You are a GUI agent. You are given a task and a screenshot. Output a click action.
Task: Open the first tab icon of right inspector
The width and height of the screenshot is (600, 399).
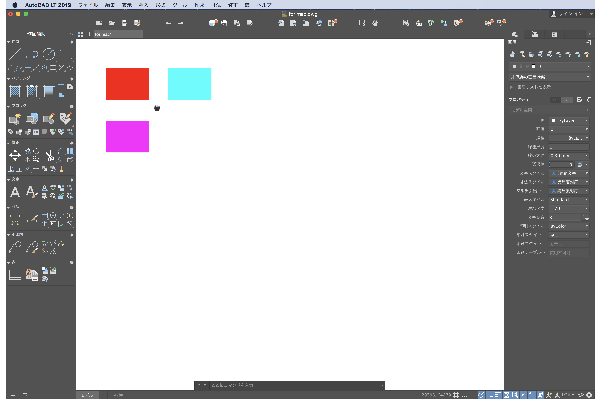point(515,34)
